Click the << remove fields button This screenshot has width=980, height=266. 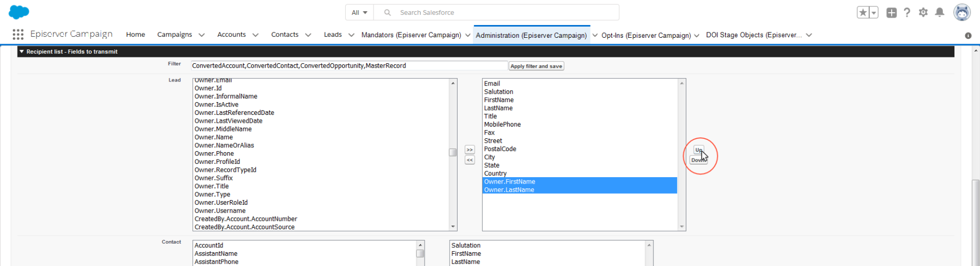469,160
